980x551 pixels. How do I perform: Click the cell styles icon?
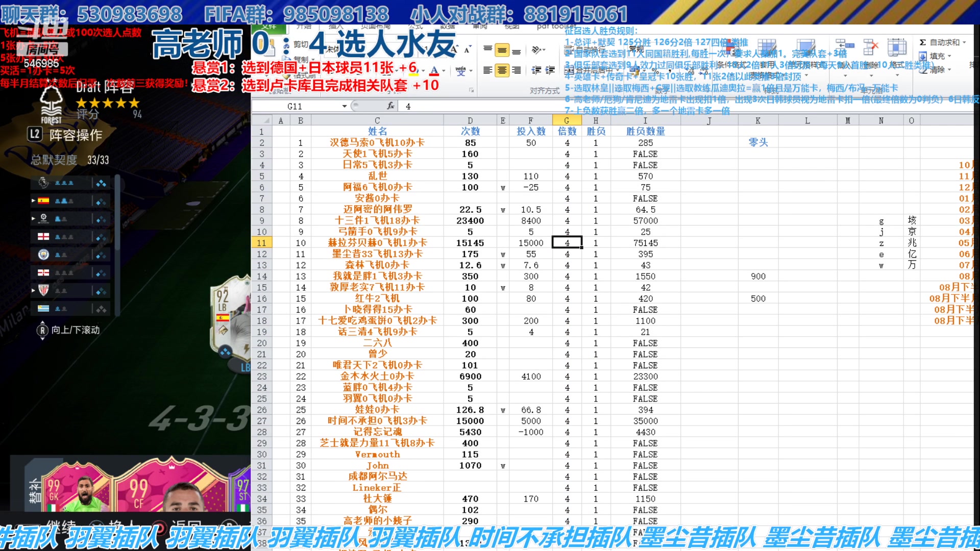click(x=805, y=48)
